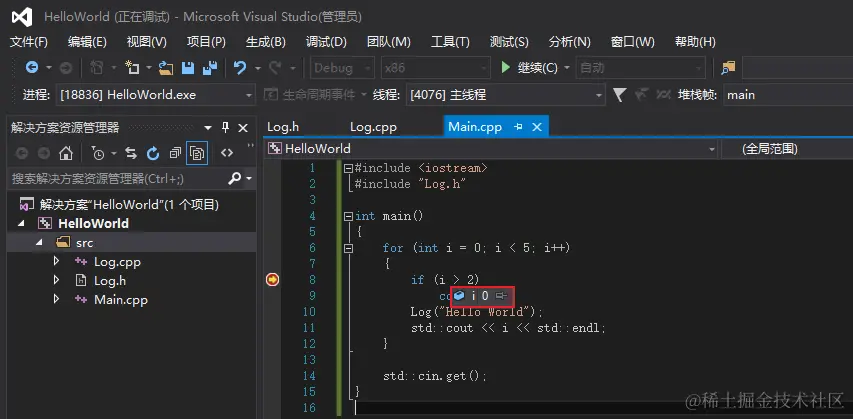Click the Save All icon
The width and height of the screenshot is (853, 419).
[209, 67]
